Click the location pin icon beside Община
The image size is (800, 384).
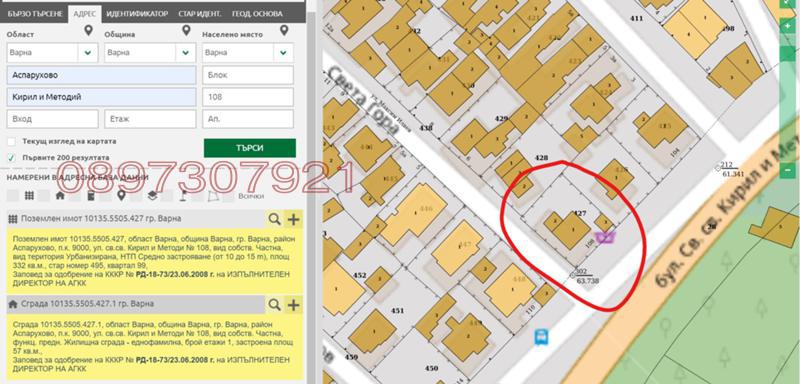pyautogui.click(x=186, y=31)
